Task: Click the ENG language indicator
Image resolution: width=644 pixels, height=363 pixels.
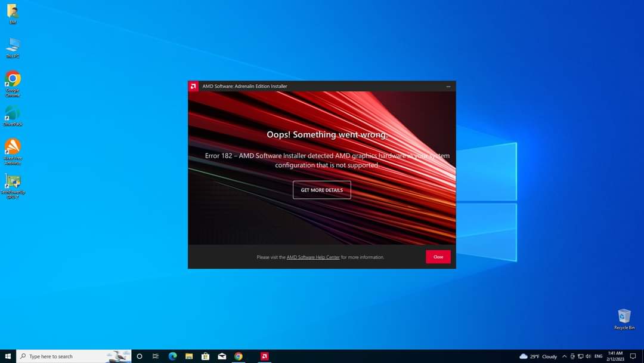Action: [599, 356]
